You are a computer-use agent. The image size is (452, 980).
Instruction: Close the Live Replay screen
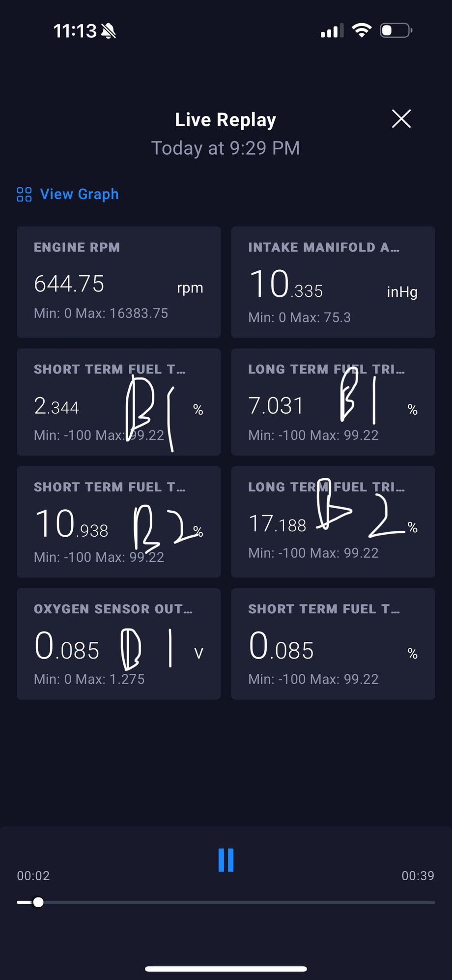(401, 119)
